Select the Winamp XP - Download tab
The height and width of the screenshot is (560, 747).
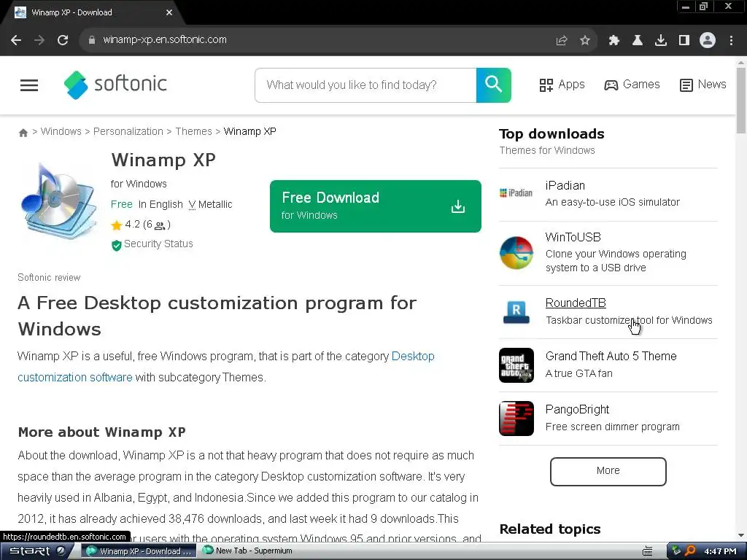click(x=93, y=13)
